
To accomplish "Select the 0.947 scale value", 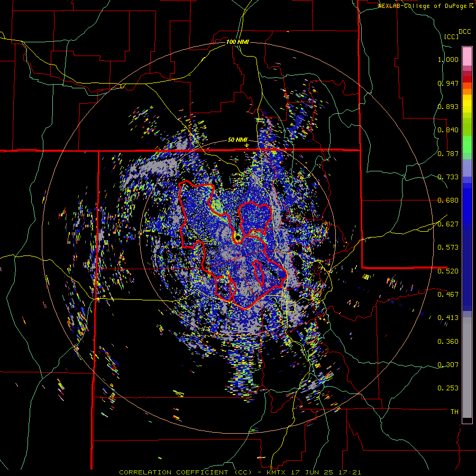I will tap(448, 83).
